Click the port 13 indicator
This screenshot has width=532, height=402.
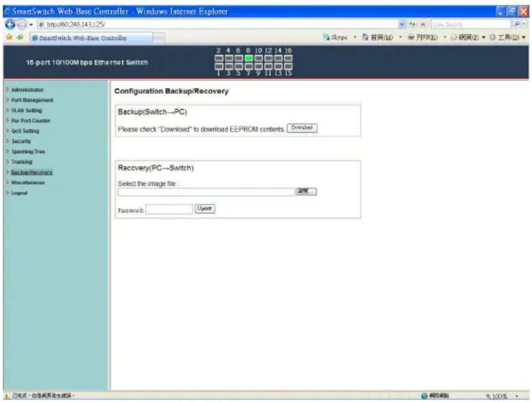click(278, 66)
